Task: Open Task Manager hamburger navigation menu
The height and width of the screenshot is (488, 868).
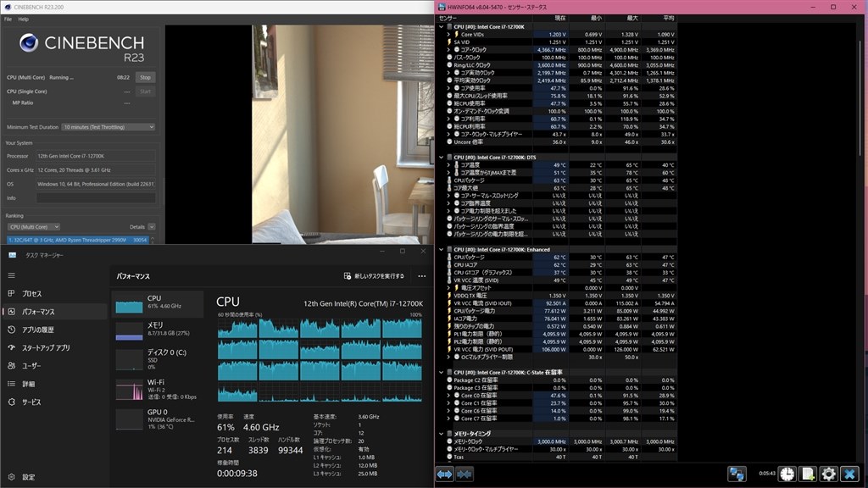Action: point(12,275)
